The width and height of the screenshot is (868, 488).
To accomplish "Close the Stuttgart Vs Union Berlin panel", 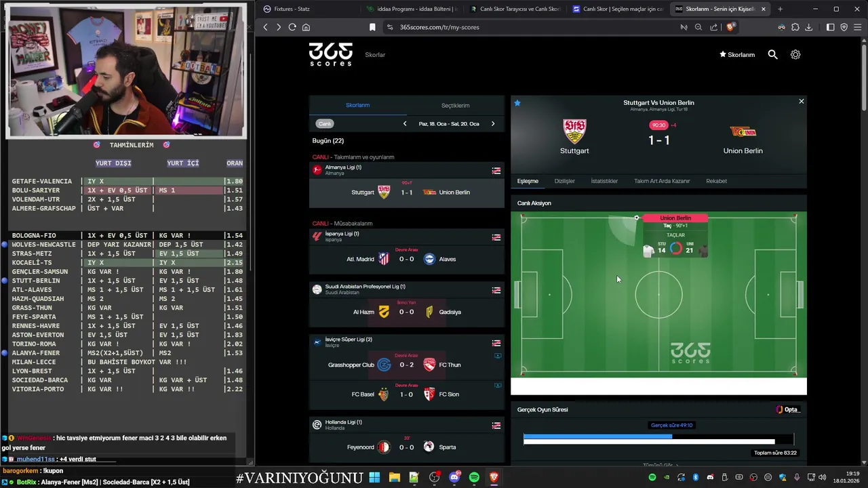I will pos(801,101).
